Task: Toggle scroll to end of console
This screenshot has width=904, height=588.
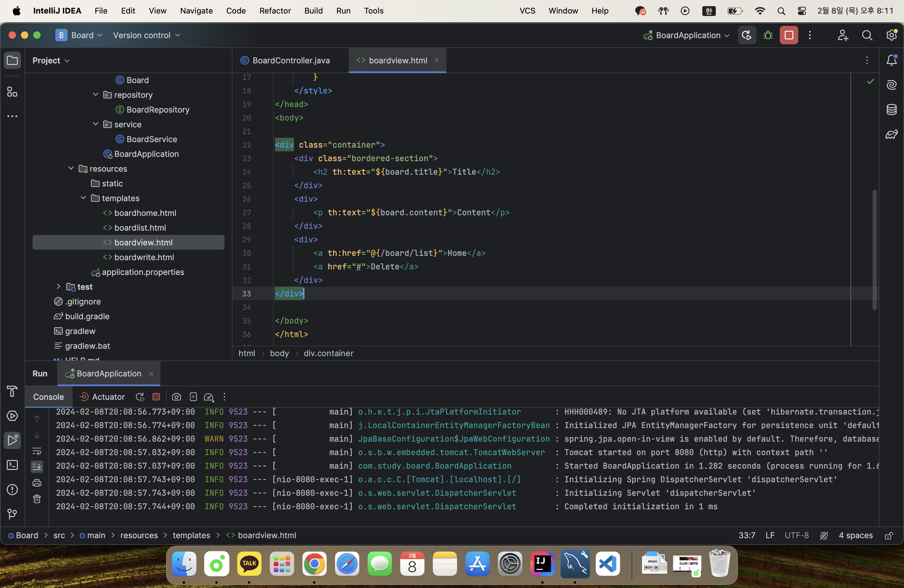Action: [x=37, y=467]
